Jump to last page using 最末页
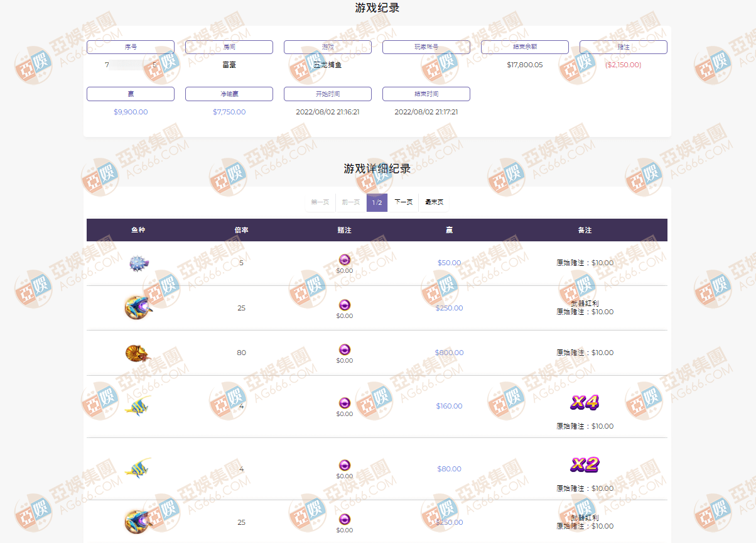The image size is (756, 543). [434, 202]
